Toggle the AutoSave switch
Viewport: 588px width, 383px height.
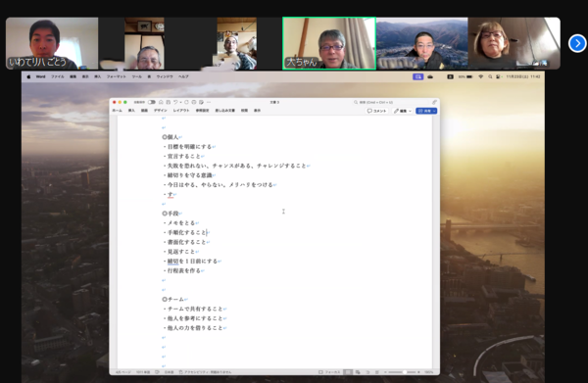click(x=152, y=102)
